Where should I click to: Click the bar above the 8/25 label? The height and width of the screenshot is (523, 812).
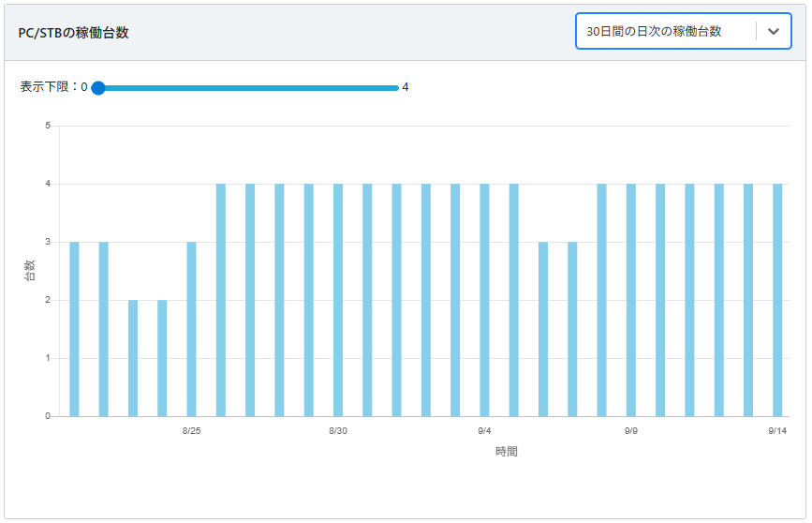coord(192,328)
